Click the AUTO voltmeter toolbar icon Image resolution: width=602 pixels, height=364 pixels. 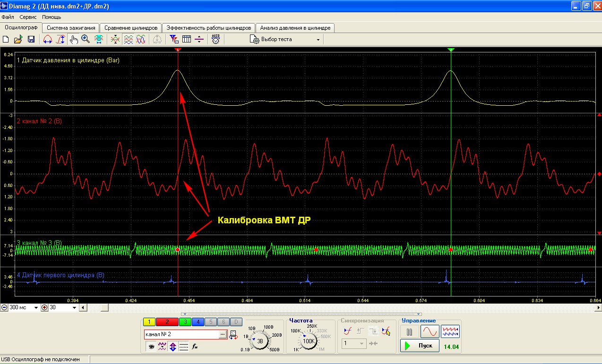coord(215,40)
